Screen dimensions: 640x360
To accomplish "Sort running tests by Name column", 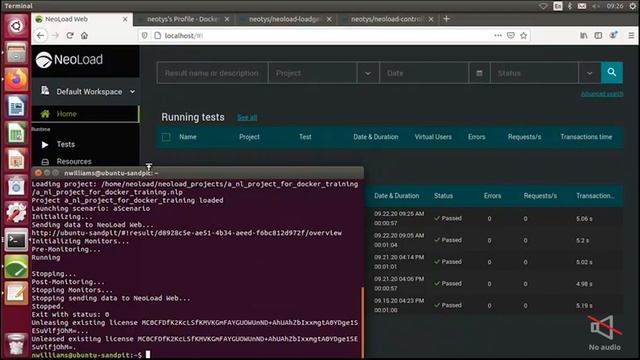I will pos(188,137).
